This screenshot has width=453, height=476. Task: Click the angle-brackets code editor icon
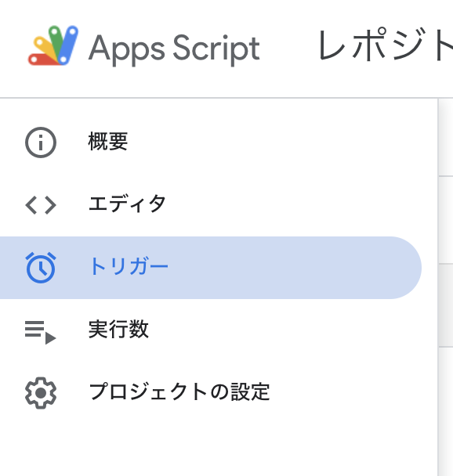pos(41,205)
